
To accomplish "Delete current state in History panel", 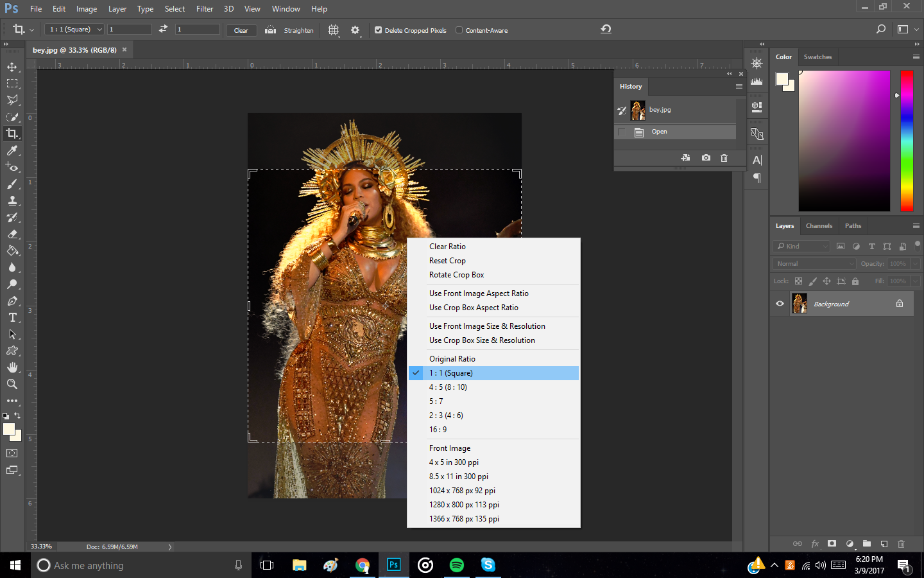I will point(724,157).
